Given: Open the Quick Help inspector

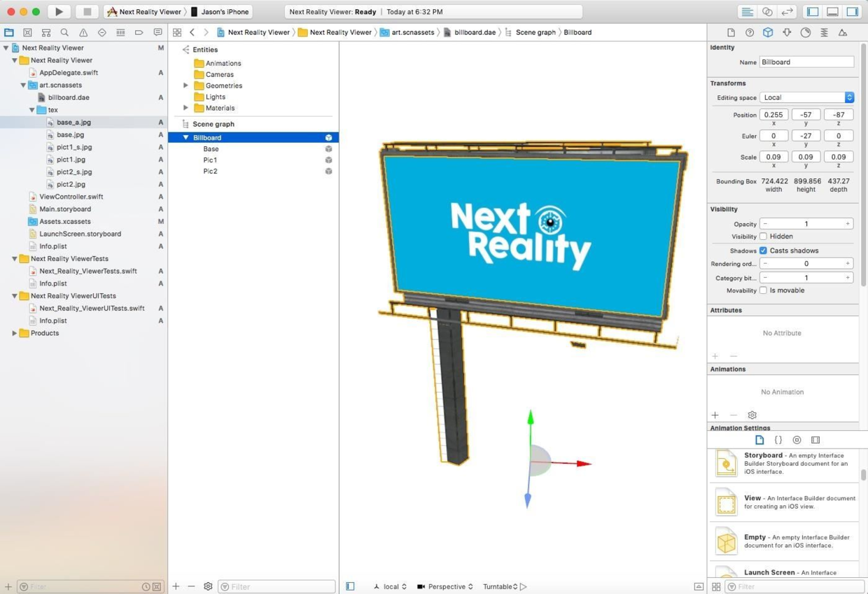Looking at the screenshot, I should coord(748,32).
